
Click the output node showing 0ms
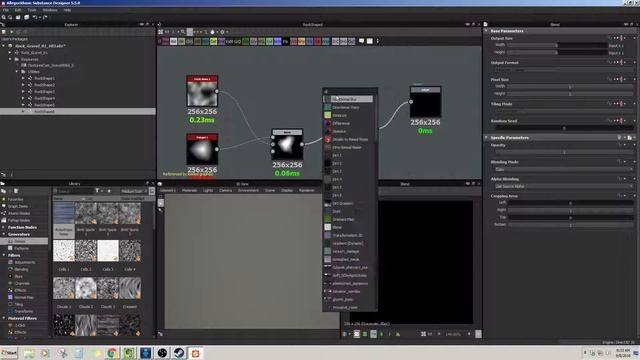pos(425,102)
